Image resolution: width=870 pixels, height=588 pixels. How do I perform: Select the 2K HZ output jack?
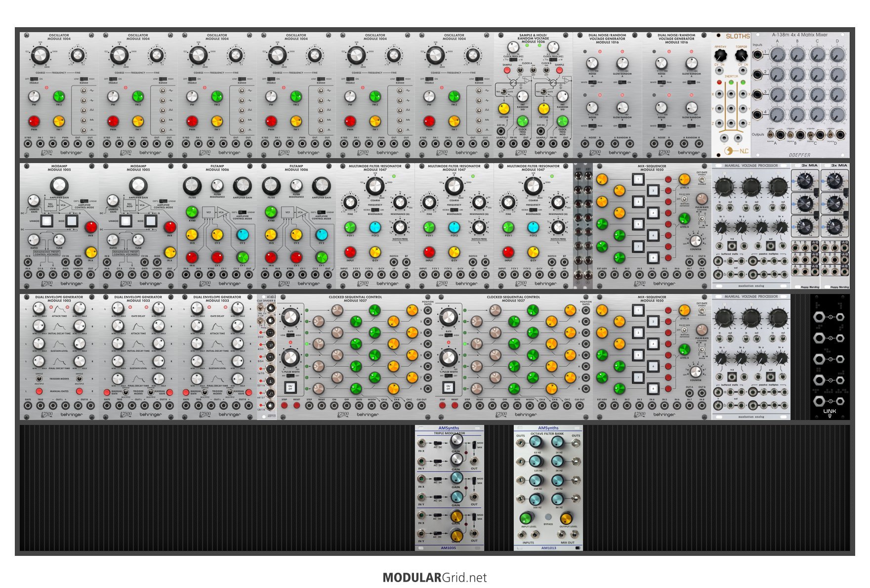(576, 462)
